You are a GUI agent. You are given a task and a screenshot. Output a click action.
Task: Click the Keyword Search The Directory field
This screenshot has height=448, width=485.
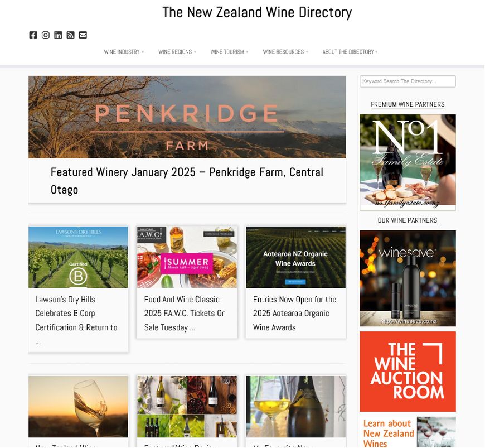click(408, 81)
